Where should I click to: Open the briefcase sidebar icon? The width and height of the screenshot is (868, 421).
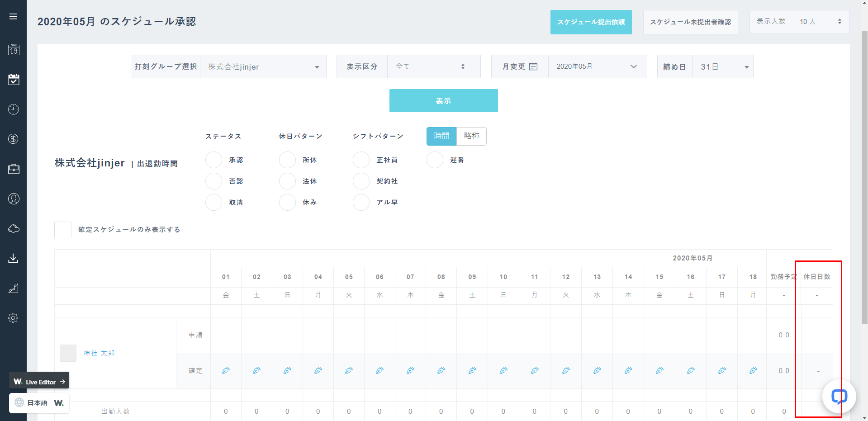point(14,169)
